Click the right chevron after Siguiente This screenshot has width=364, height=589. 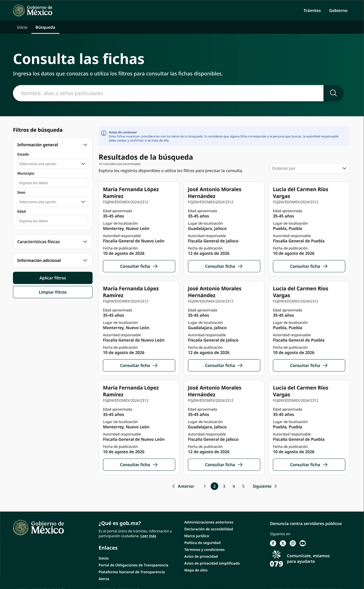click(x=275, y=486)
